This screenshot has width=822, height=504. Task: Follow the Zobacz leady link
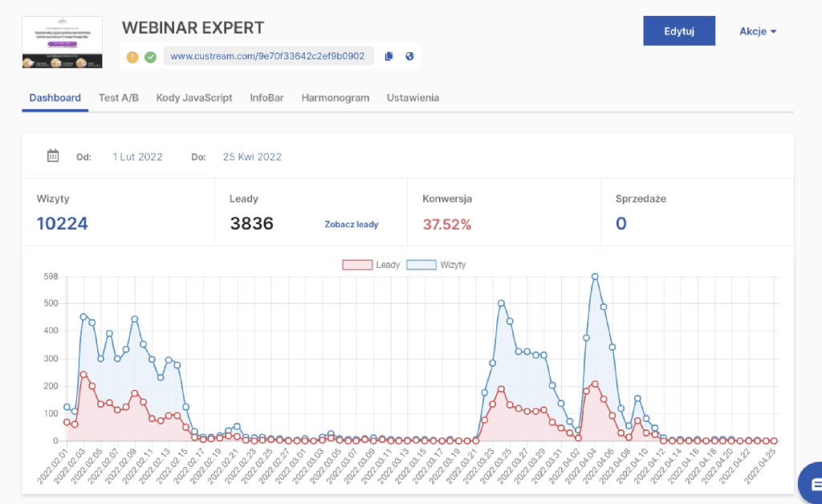pos(351,225)
